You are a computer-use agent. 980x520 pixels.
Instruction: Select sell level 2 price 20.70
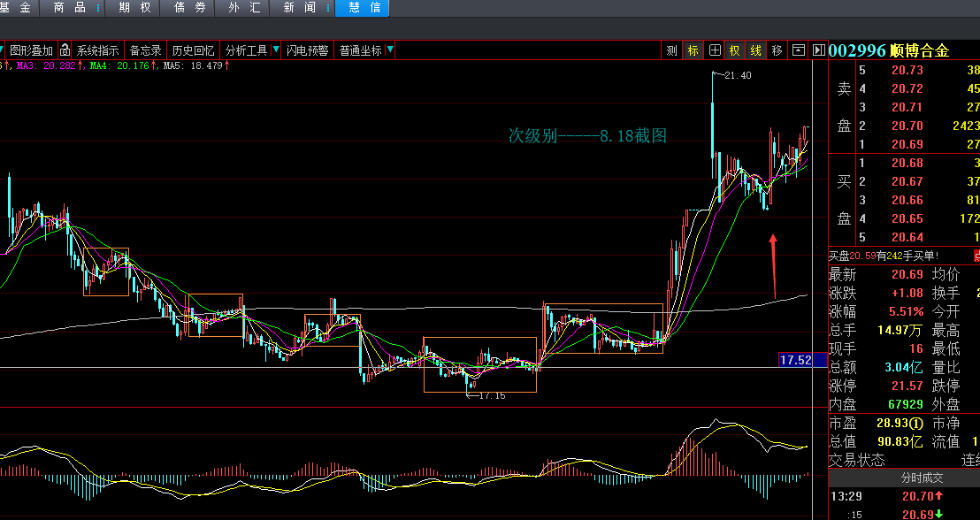(x=907, y=126)
